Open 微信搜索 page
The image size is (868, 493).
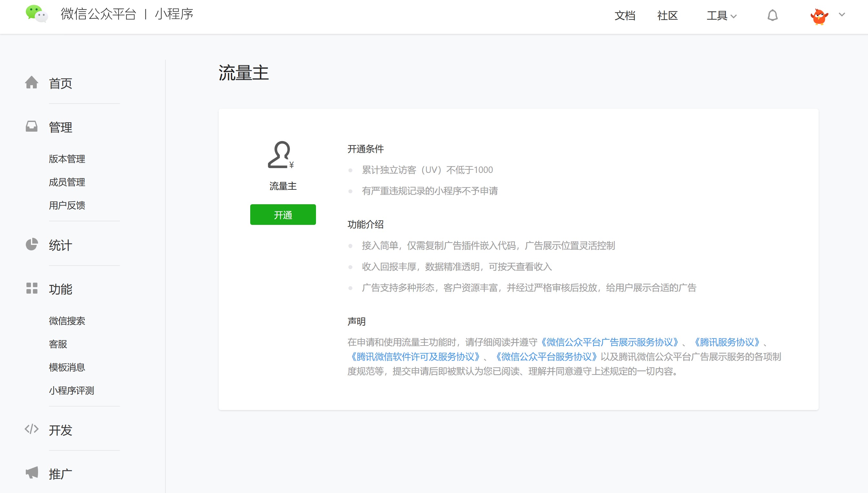pos(67,321)
